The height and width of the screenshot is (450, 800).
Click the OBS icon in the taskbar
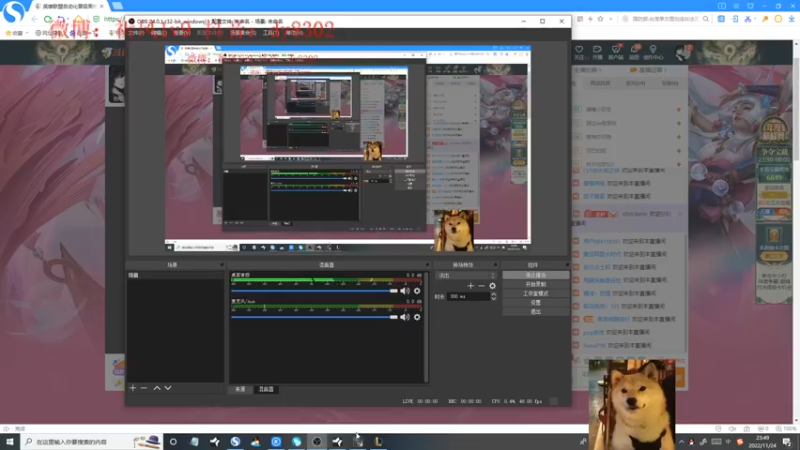pos(317,441)
